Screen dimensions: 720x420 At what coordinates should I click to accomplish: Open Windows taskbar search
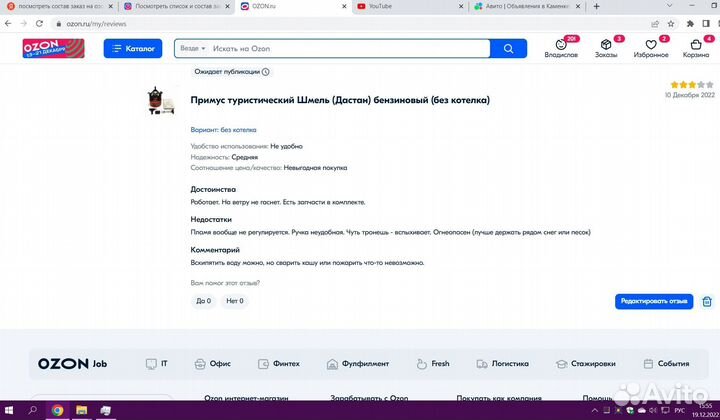click(x=32, y=410)
